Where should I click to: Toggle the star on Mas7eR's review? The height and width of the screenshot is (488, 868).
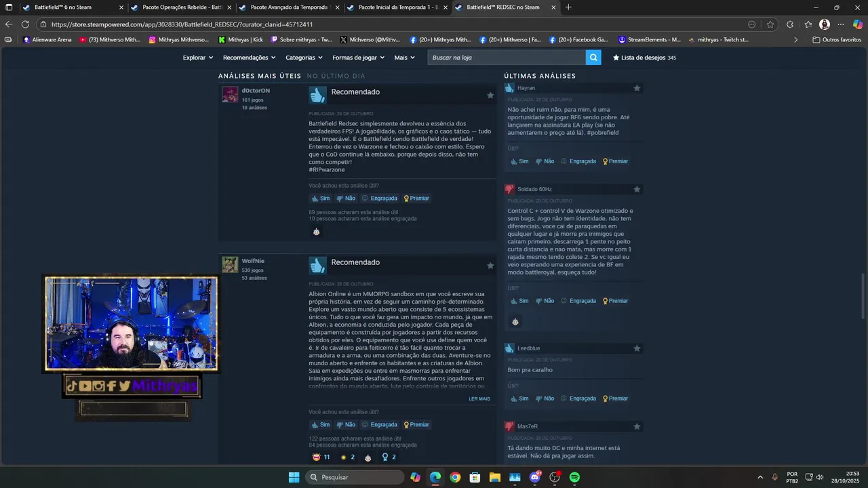point(637,426)
